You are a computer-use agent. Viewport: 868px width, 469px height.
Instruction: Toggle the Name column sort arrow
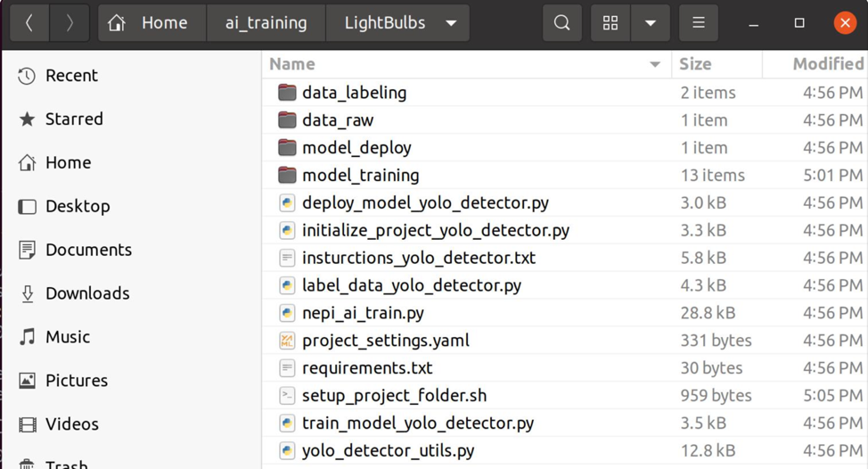pos(655,64)
